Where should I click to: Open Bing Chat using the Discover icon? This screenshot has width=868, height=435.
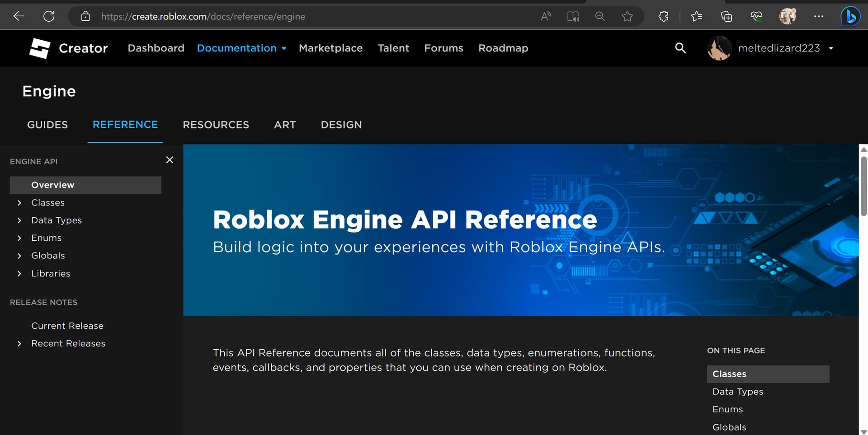(x=849, y=16)
